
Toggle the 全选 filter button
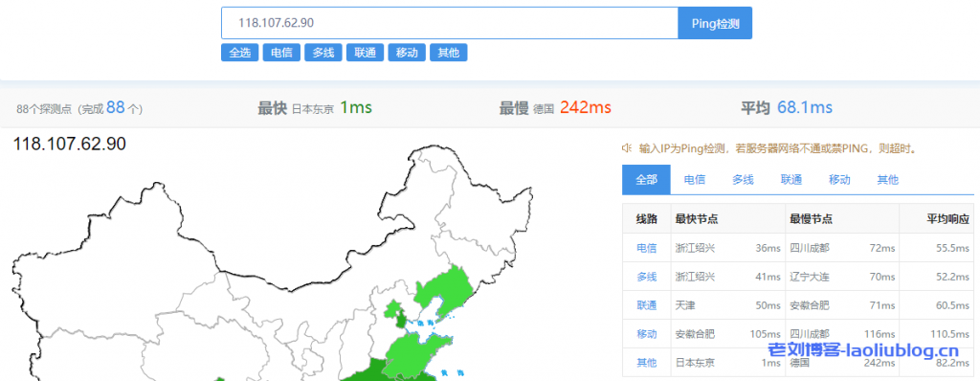coord(239,53)
